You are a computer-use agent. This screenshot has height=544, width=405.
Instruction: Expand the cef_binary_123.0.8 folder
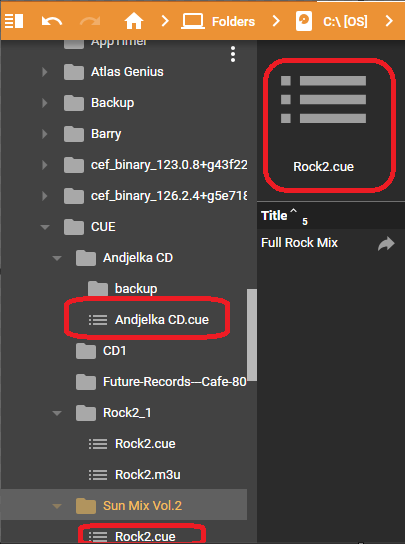tap(44, 165)
